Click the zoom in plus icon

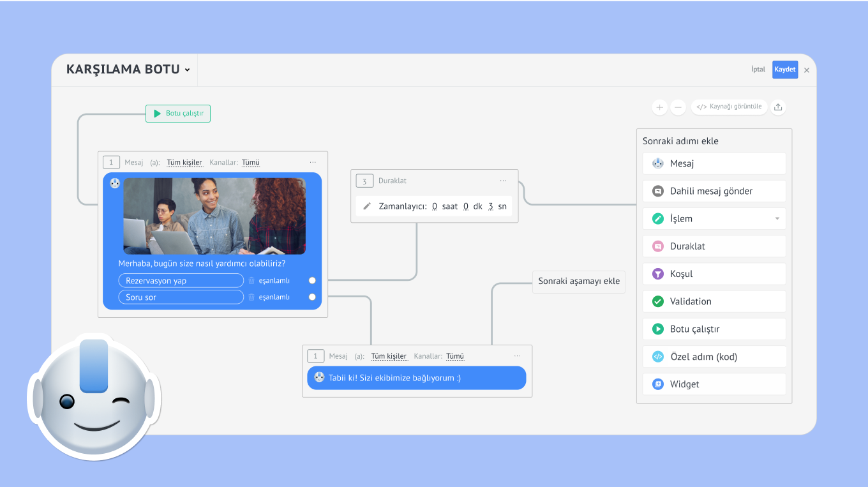(659, 107)
